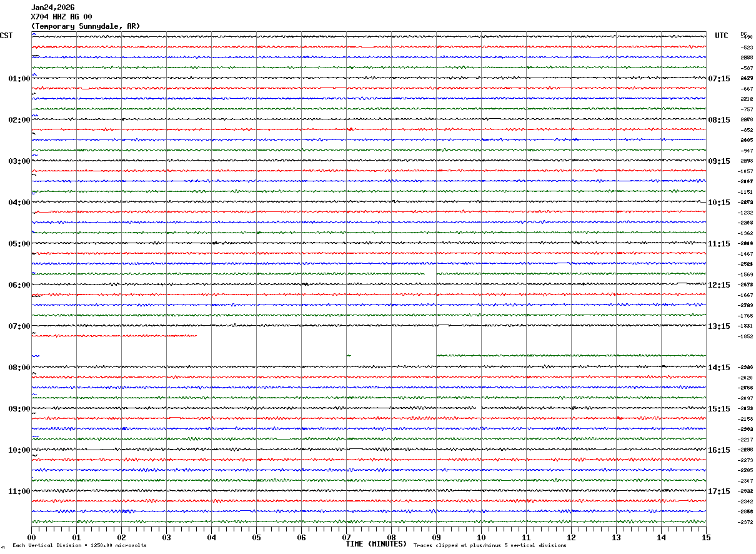The image size is (756, 554).
Task: Select the 02:00 CST row label
Action: (x=19, y=120)
